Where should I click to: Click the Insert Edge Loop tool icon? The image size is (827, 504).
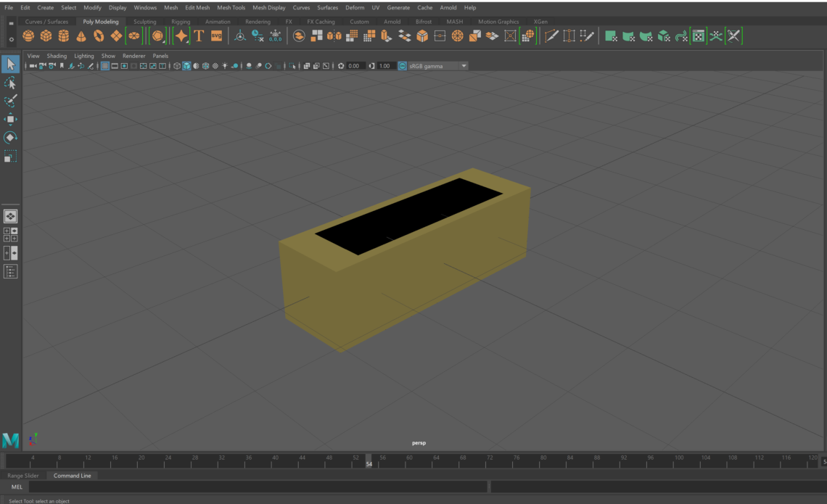(569, 36)
